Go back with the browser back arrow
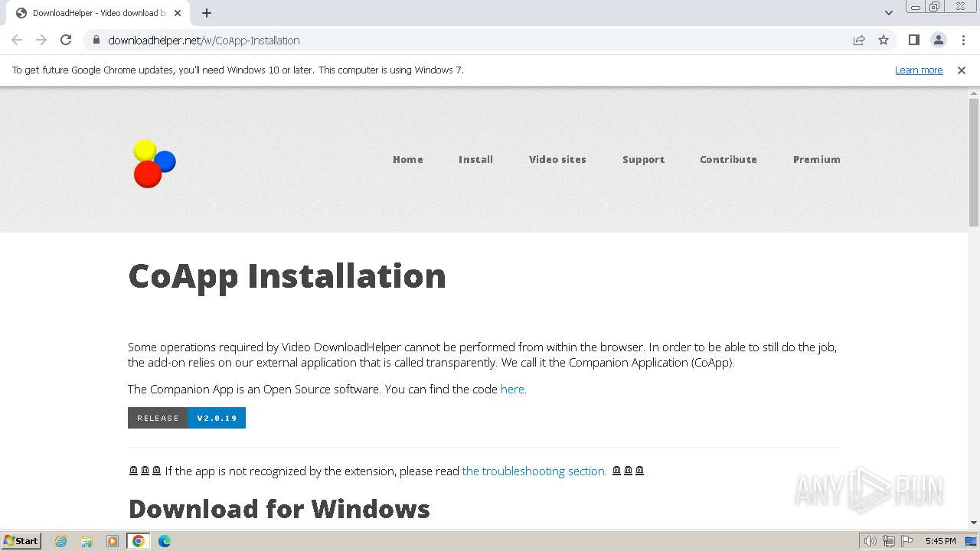Viewport: 980px width, 551px height. tap(17, 40)
